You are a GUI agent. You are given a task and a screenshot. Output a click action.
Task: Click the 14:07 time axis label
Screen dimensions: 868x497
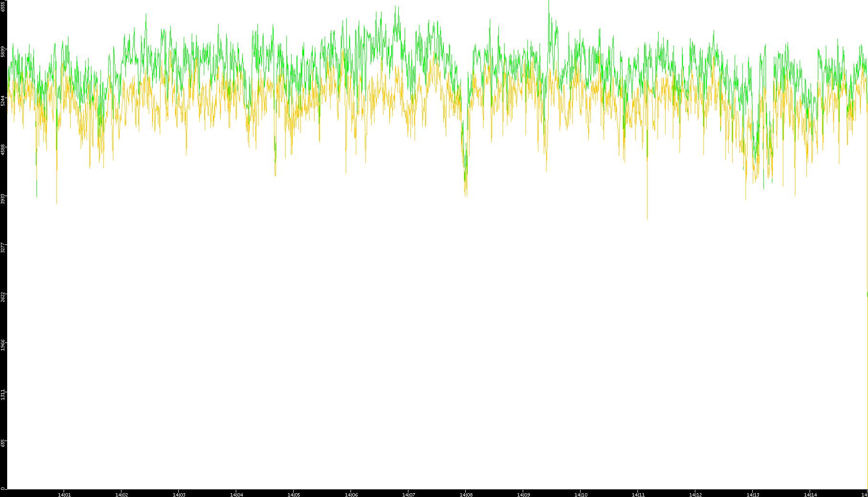[x=408, y=495]
